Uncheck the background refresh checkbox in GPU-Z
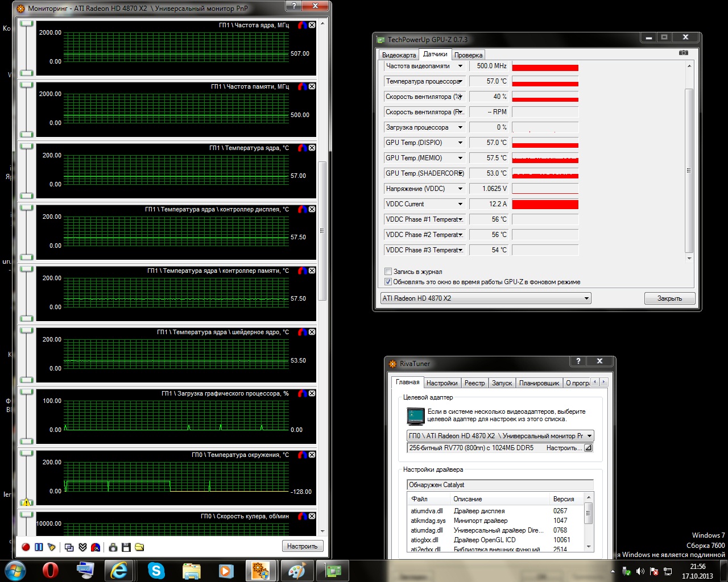Screen dimensions: 728x582 click(388, 282)
